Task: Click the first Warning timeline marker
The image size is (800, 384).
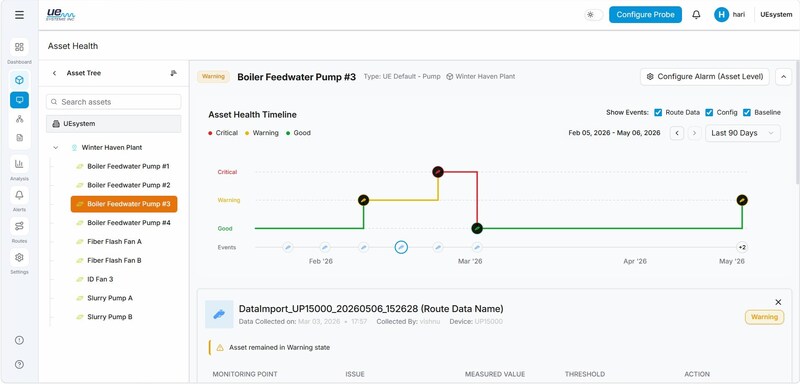Action: click(x=363, y=200)
